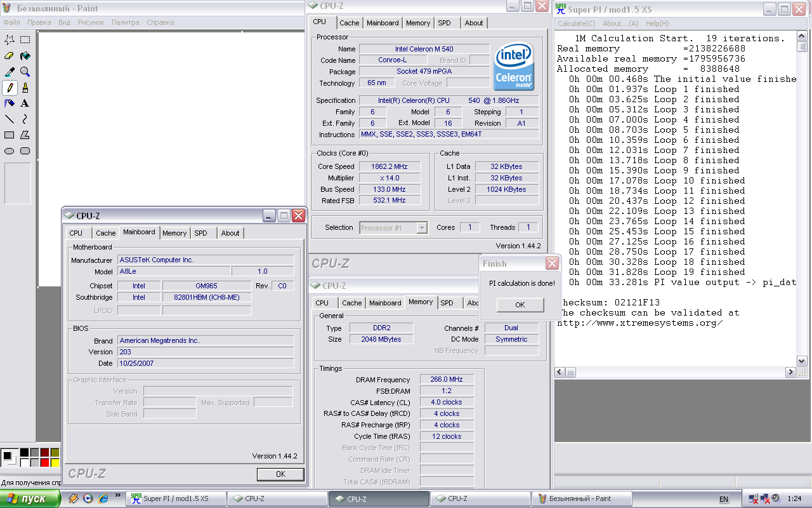This screenshot has height=508, width=812.
Task: Pick the black color swatch in palette
Action: pyautogui.click(x=24, y=453)
